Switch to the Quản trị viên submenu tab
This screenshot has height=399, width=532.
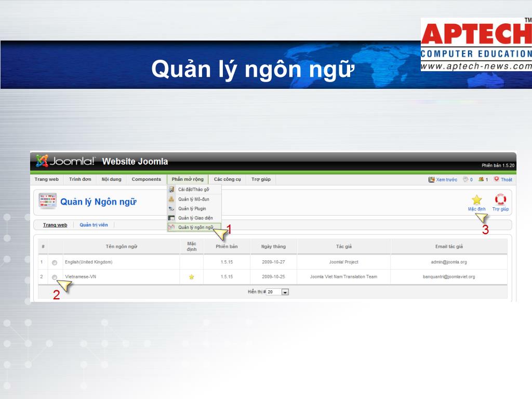pos(94,224)
